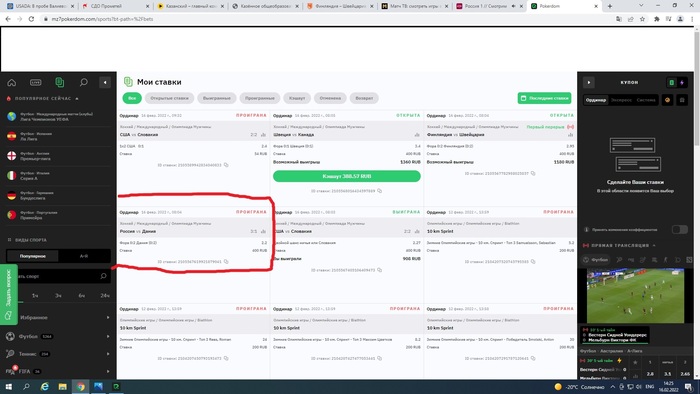Click magnifier icon in sport search field
This screenshot has height=394, width=700.
point(103,276)
